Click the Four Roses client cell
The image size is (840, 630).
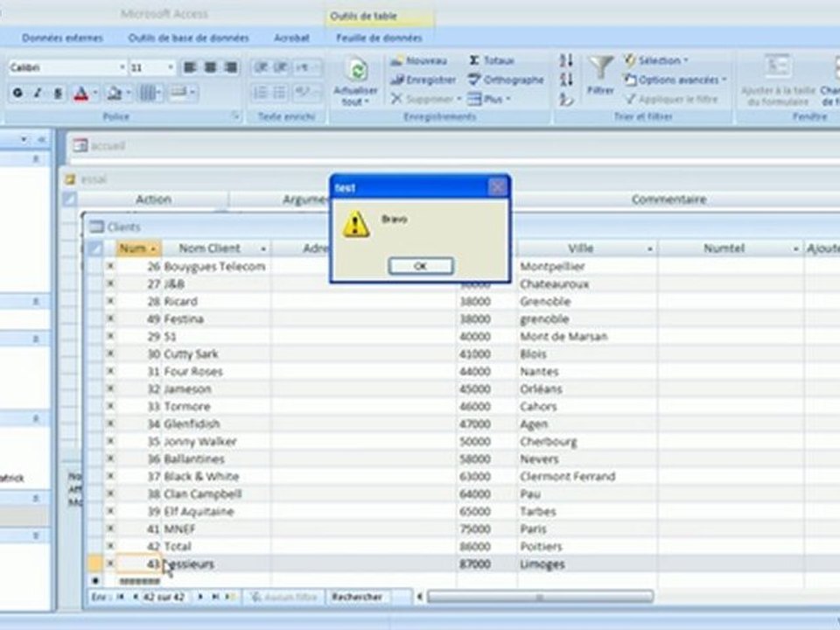(x=216, y=371)
